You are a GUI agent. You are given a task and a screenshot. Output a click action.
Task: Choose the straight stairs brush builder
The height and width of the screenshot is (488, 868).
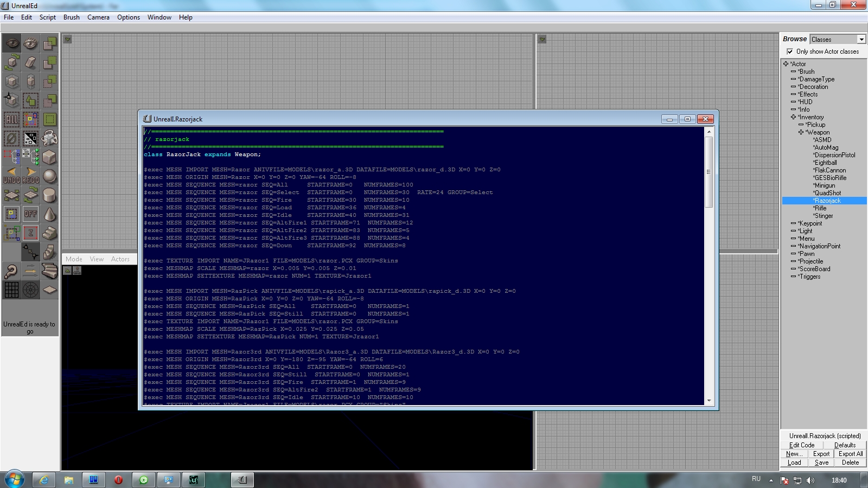pyautogui.click(x=50, y=233)
